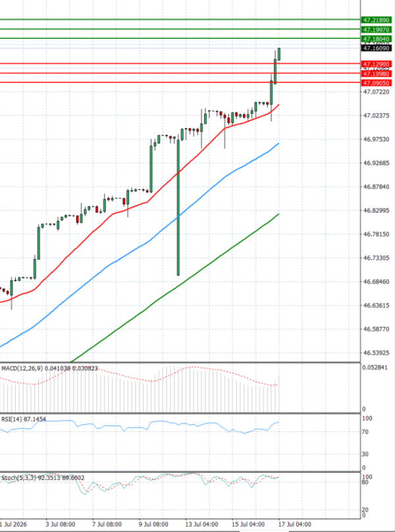Click the 47.02375 price axis value
The image size is (395, 532).
click(377, 116)
